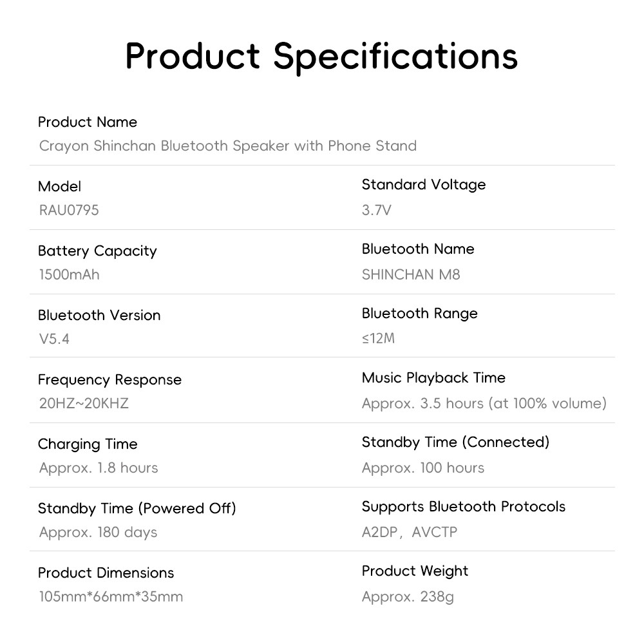
Task: Click the Bluetooth Version label
Action: 99,316
